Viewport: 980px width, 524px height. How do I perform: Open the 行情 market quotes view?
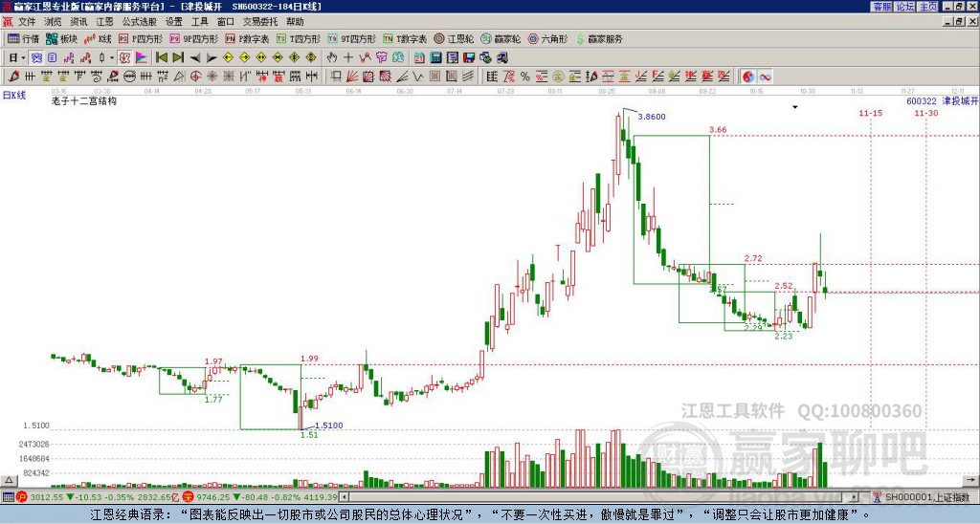24,38
